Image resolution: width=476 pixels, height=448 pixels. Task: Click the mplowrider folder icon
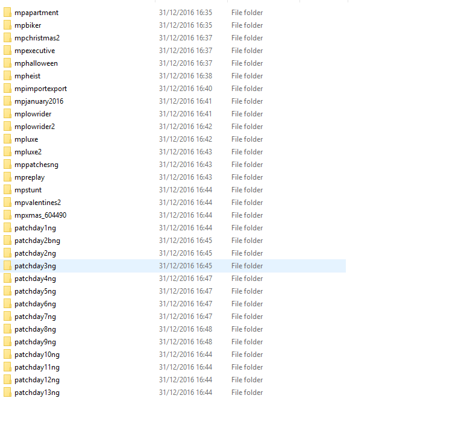8,114
